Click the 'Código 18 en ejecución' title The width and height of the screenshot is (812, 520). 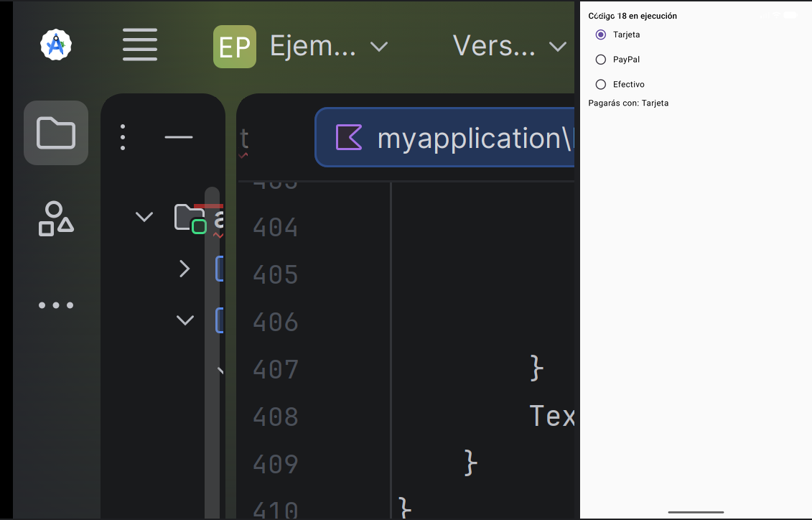[633, 16]
